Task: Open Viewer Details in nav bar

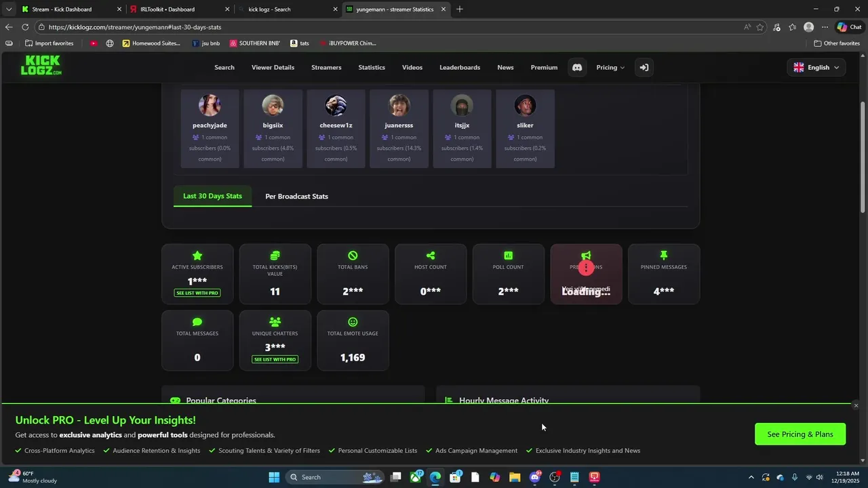Action: coord(273,68)
